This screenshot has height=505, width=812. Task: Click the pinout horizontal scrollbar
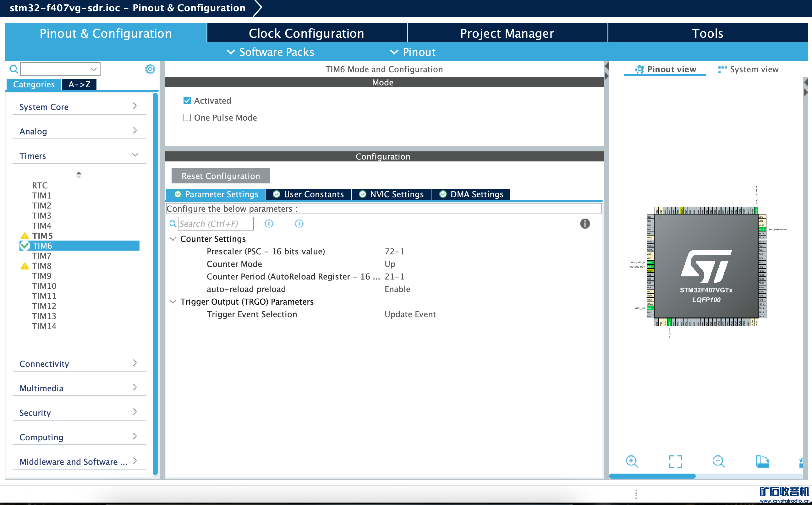[x=652, y=476]
